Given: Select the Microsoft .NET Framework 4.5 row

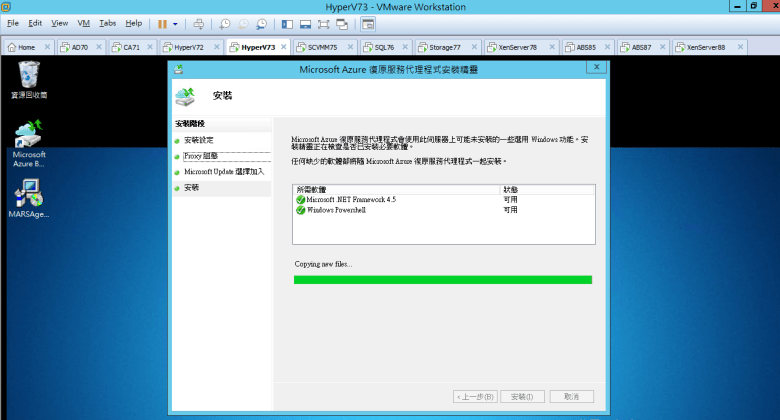Looking at the screenshot, I should click(350, 199).
